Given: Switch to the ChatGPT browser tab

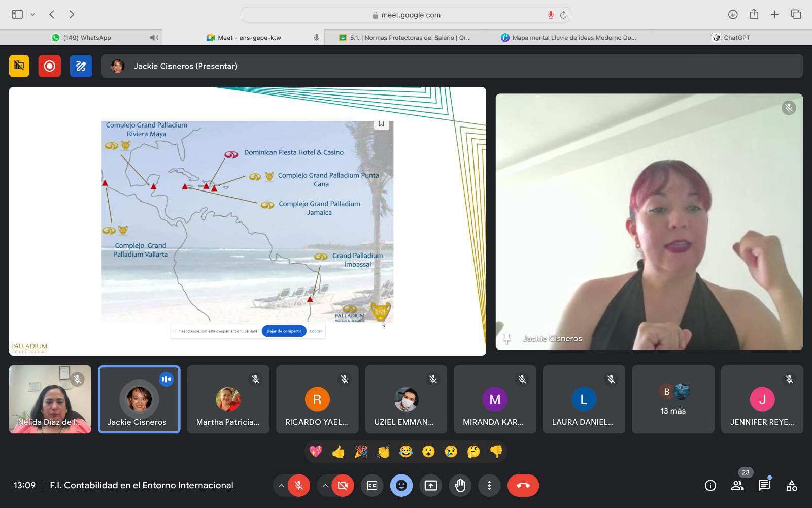Looking at the screenshot, I should point(731,38).
